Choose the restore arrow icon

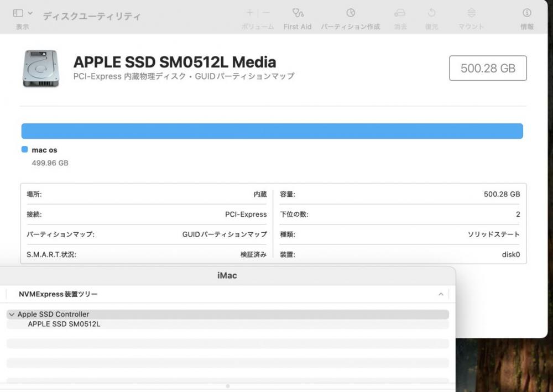tap(431, 13)
